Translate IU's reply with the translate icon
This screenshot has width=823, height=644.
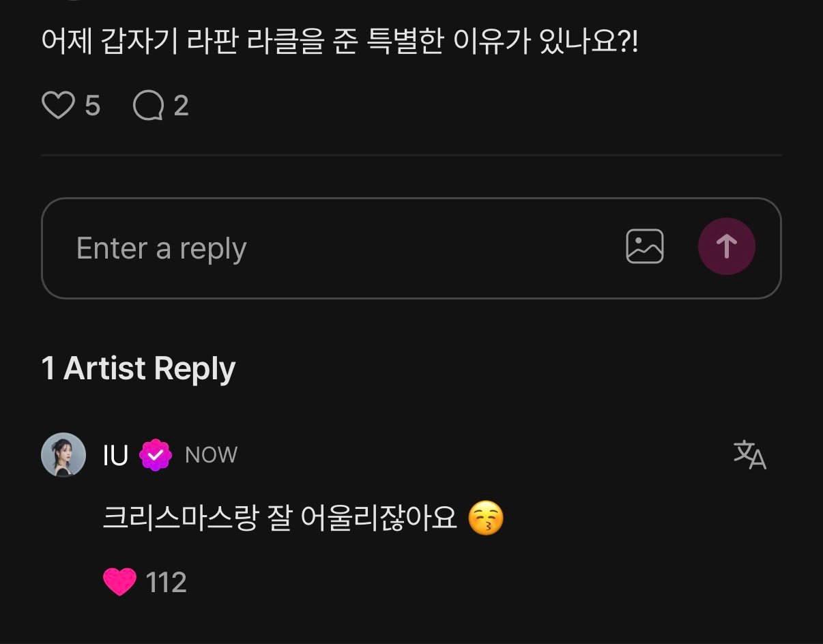coord(749,455)
